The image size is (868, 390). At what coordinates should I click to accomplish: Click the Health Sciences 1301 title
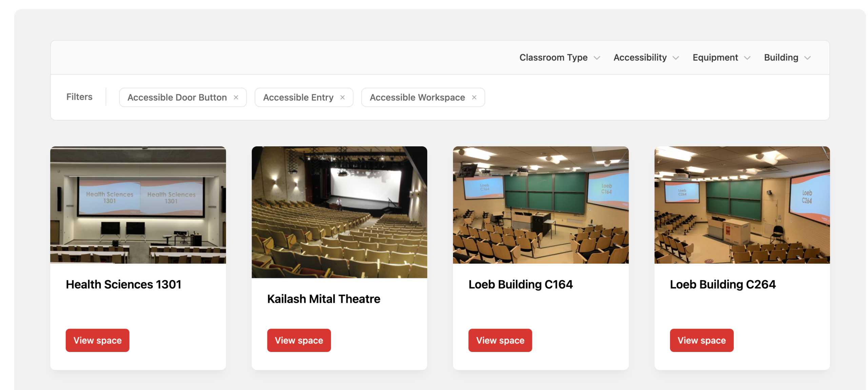(123, 284)
